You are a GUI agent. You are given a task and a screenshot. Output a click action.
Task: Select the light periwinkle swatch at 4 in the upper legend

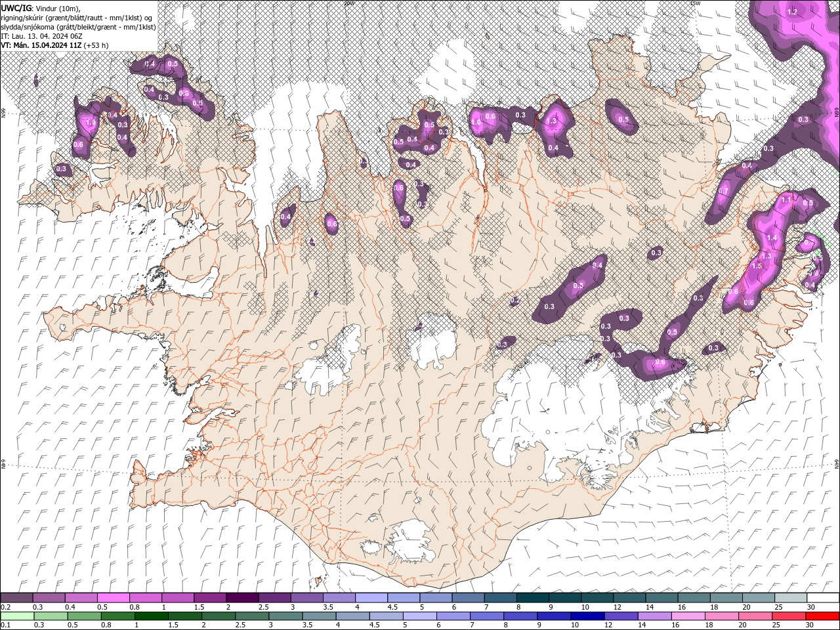coord(371,598)
